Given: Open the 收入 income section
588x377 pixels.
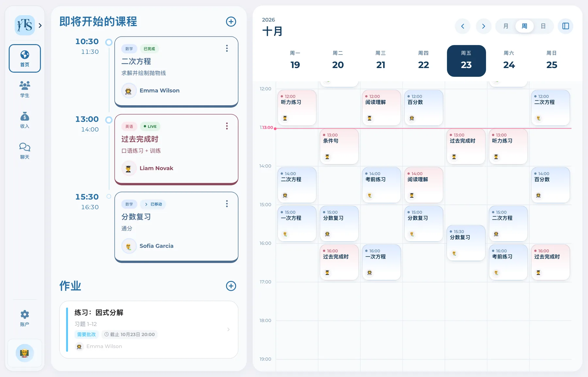Looking at the screenshot, I should tap(25, 120).
